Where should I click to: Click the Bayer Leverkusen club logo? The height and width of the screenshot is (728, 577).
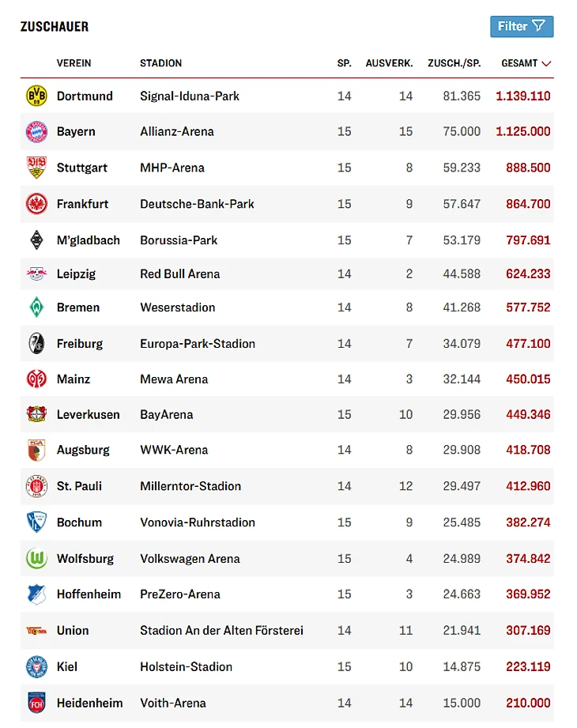click(x=36, y=414)
